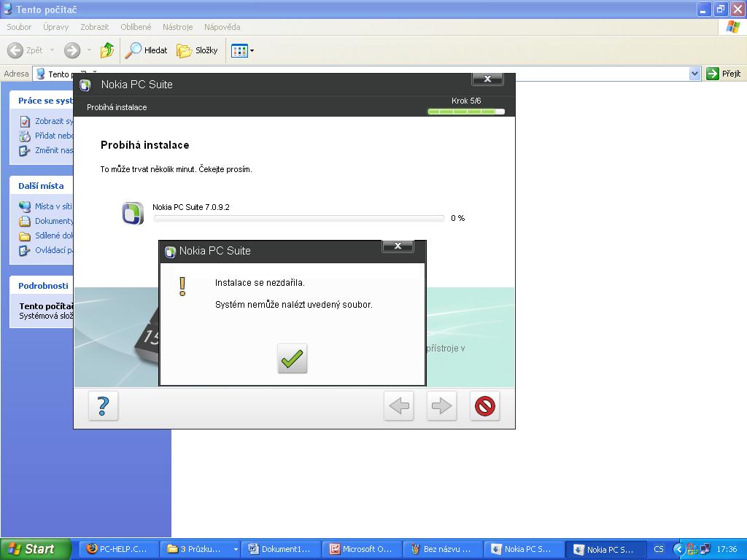The image size is (747, 560).
Task: Go up one folder level
Action: [x=107, y=50]
